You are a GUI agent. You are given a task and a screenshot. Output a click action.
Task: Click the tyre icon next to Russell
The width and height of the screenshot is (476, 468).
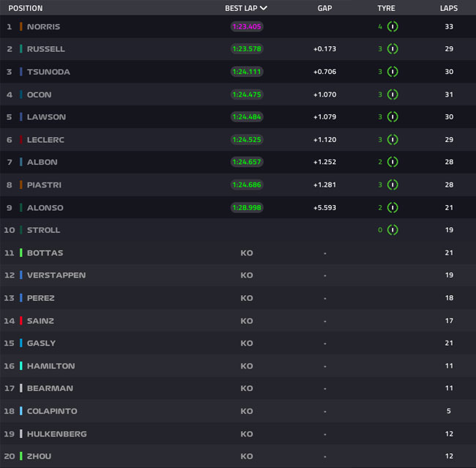(393, 49)
